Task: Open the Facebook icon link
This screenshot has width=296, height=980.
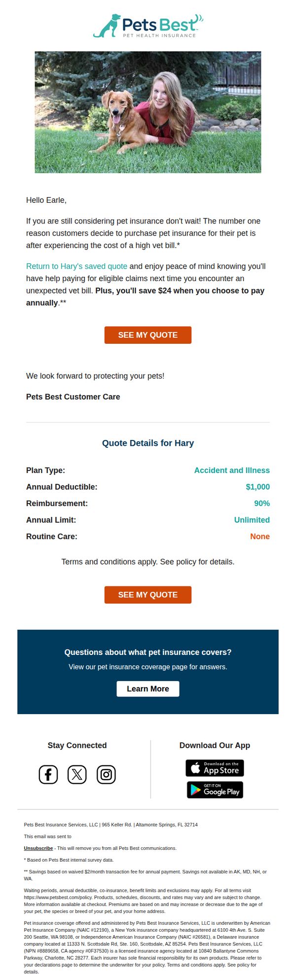Action: pos(48,774)
